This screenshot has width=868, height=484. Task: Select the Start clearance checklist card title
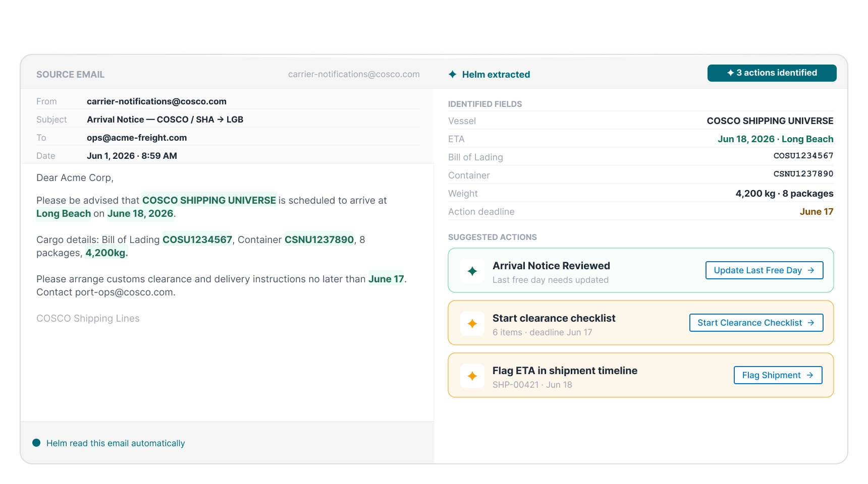[x=554, y=318]
